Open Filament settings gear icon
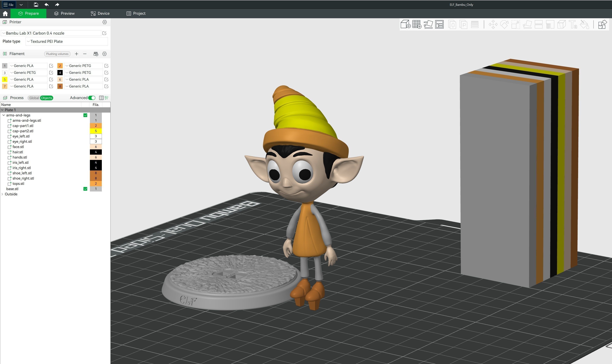The width and height of the screenshot is (612, 364). (x=104, y=54)
